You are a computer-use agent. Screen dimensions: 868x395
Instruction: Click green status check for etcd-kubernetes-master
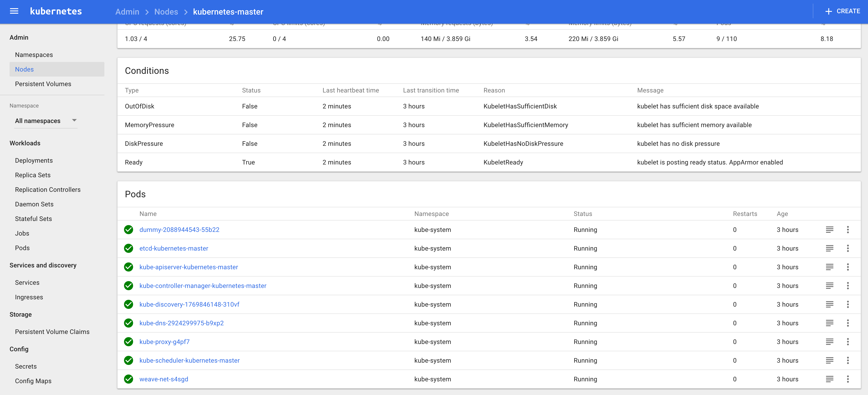click(128, 249)
